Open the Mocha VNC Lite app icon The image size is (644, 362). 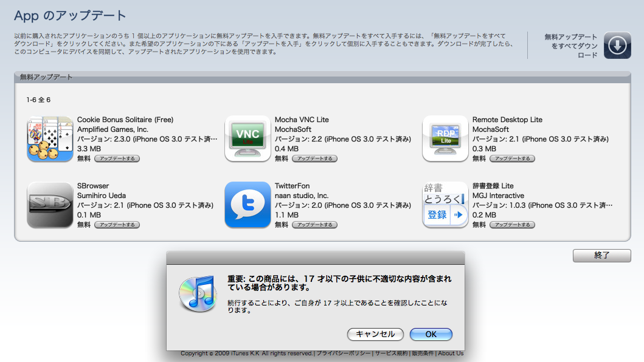[x=248, y=138]
